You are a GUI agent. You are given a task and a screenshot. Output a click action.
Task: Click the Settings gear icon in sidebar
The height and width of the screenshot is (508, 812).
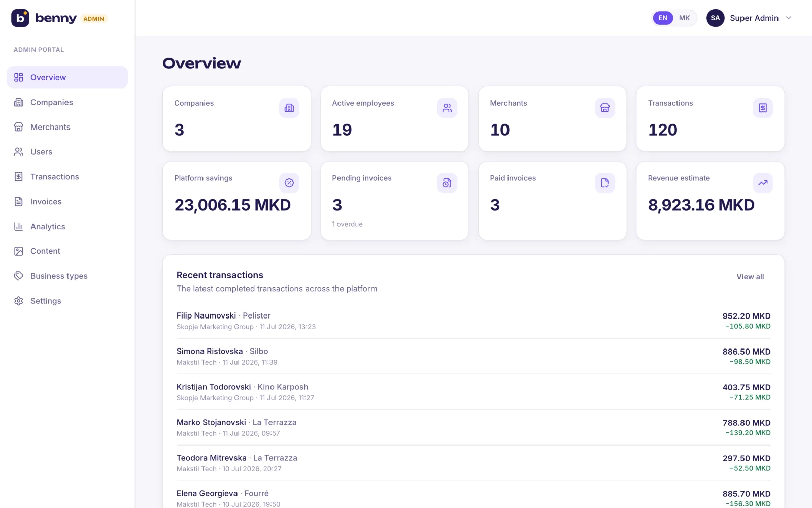click(x=19, y=301)
